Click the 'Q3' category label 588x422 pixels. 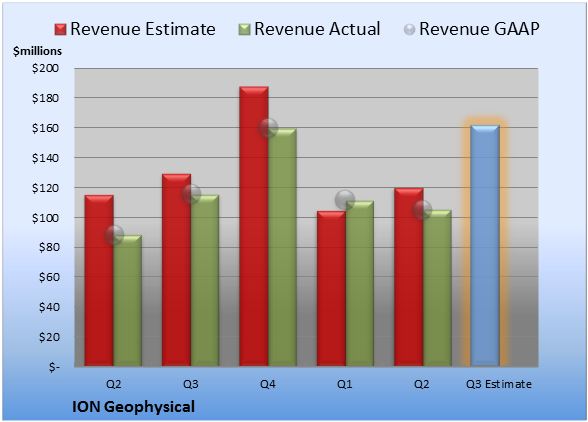[190, 384]
